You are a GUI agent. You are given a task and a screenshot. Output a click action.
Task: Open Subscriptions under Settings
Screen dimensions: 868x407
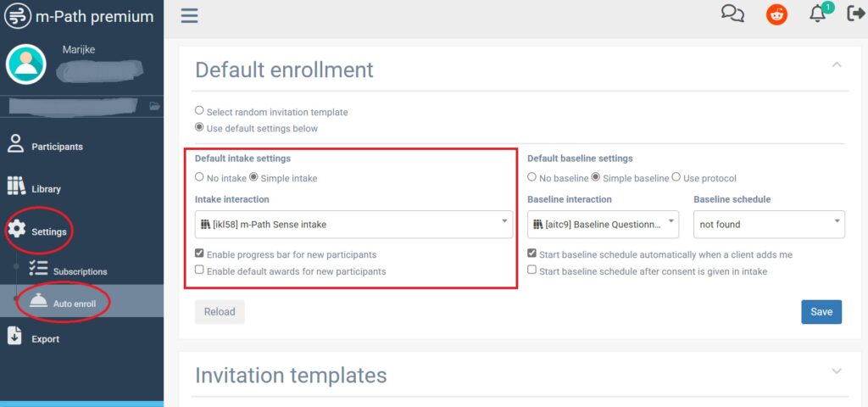[x=80, y=271]
